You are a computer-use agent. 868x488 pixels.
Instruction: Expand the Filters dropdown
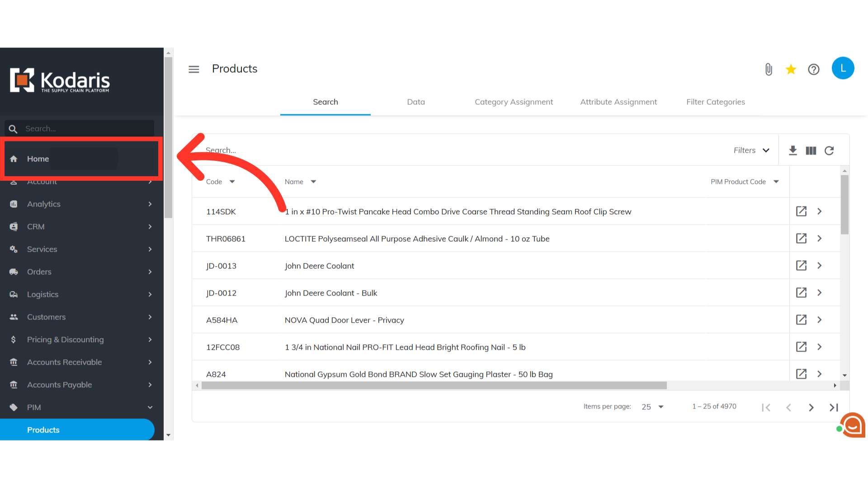(x=751, y=150)
